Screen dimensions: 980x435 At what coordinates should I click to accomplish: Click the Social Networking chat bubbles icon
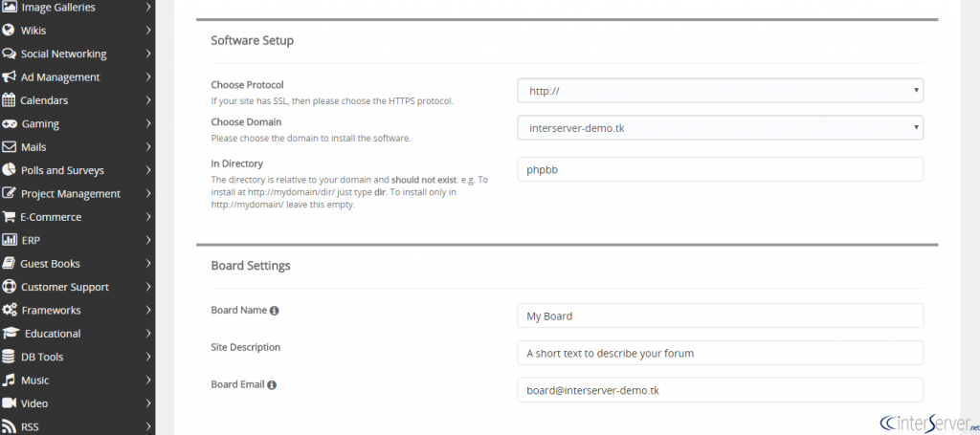[9, 54]
